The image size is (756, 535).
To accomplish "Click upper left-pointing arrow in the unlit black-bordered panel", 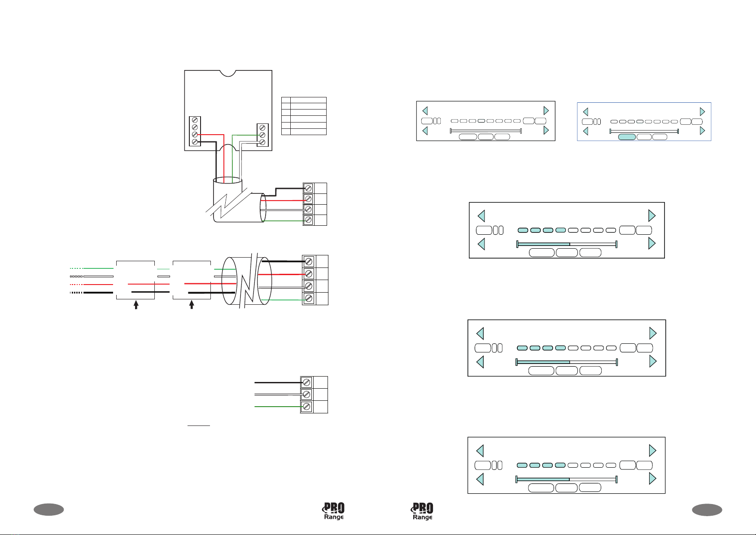I will pyautogui.click(x=425, y=110).
